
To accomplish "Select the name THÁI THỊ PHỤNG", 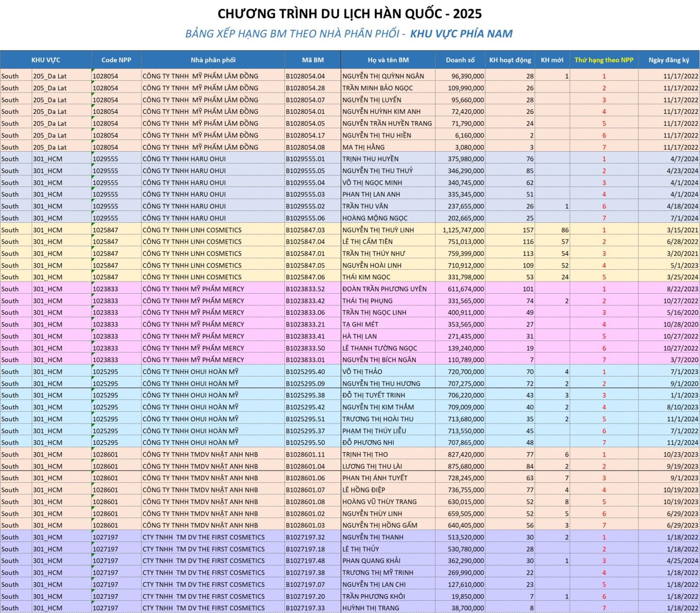I will [368, 301].
